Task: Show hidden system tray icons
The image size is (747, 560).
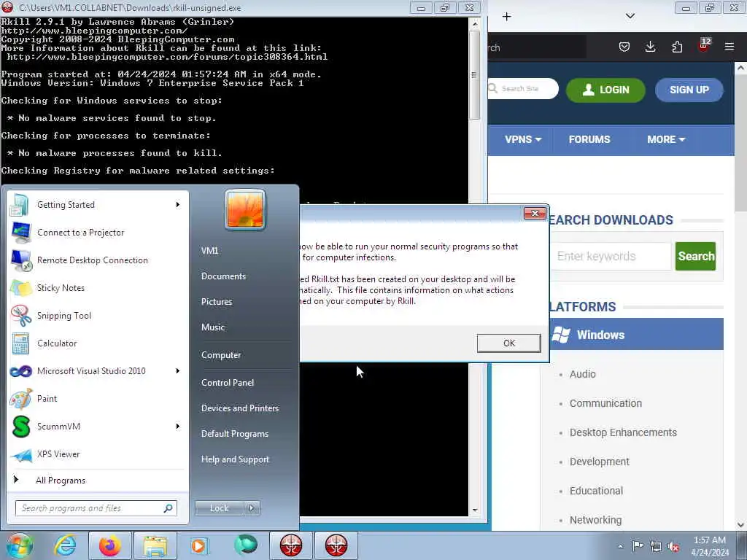Action: (x=620, y=546)
